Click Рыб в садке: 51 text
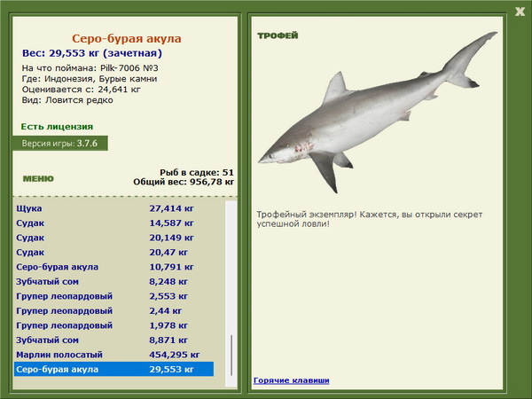Viewport: 532px width, 399px height. pos(197,172)
